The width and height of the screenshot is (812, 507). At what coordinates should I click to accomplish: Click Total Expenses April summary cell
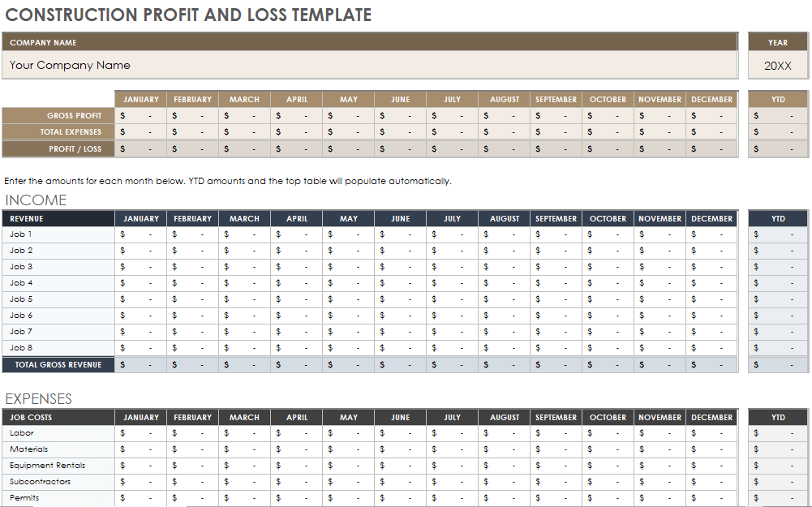click(296, 132)
